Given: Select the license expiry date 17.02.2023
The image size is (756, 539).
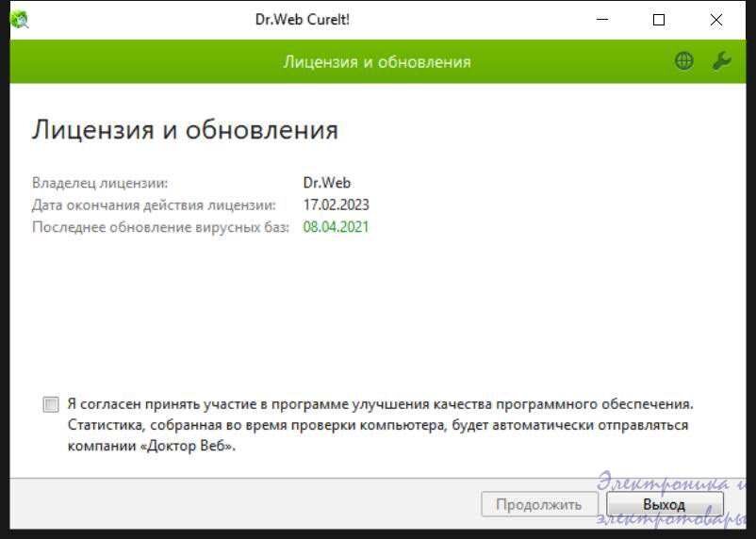Looking at the screenshot, I should click(337, 204).
